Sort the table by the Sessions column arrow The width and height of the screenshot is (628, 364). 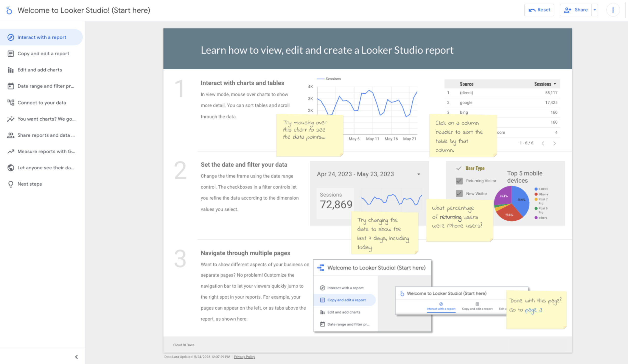coord(555,84)
